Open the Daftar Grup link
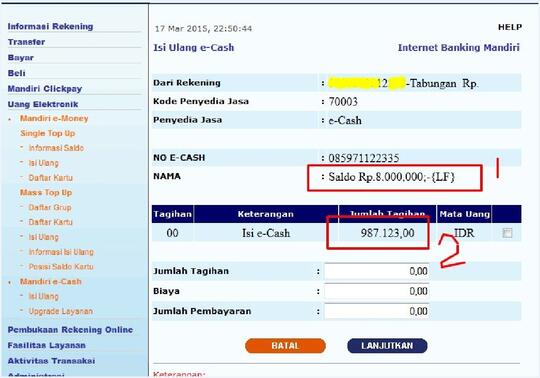Viewport: 540px width, 378px height. click(50, 207)
